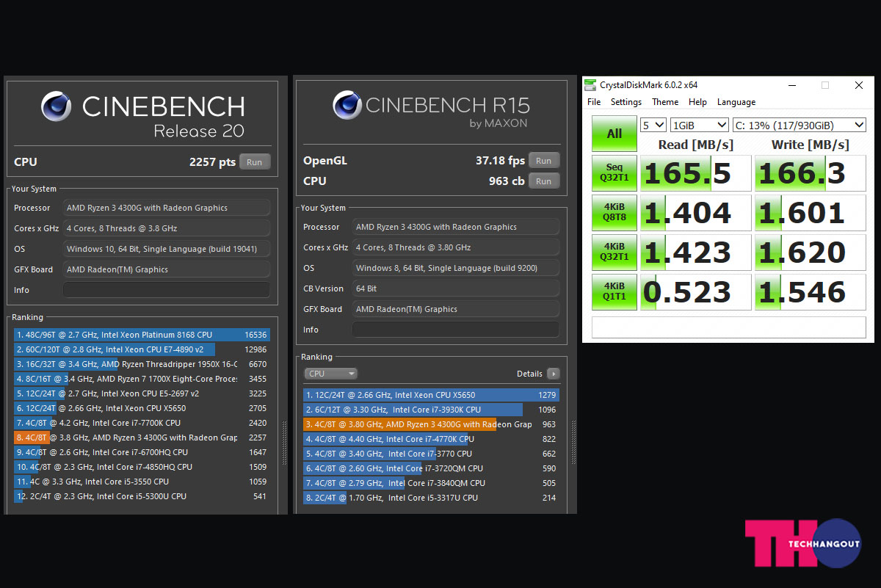Open the C: drive selection dropdown
Screen dimensions: 881x588
tap(799, 125)
